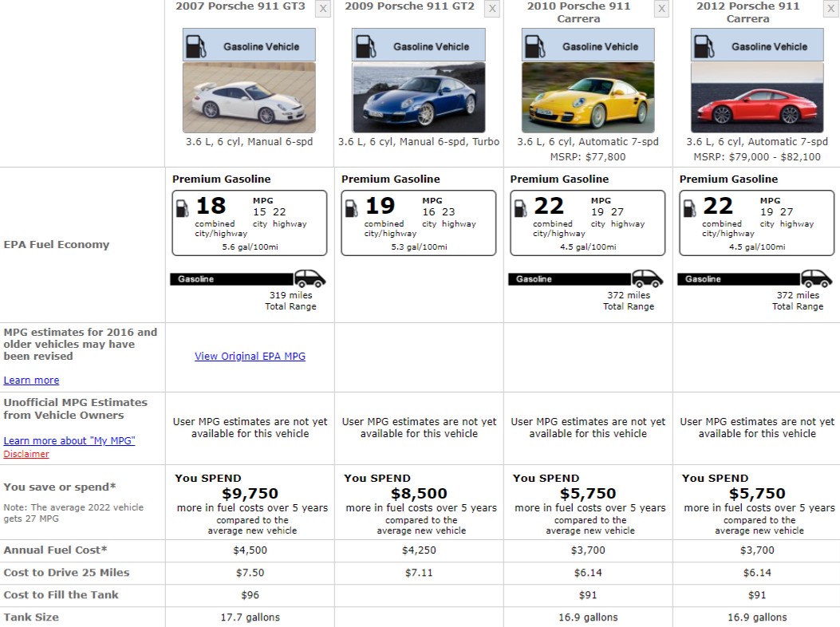
Task: Select the Tank Size row label
Action: pos(31,617)
